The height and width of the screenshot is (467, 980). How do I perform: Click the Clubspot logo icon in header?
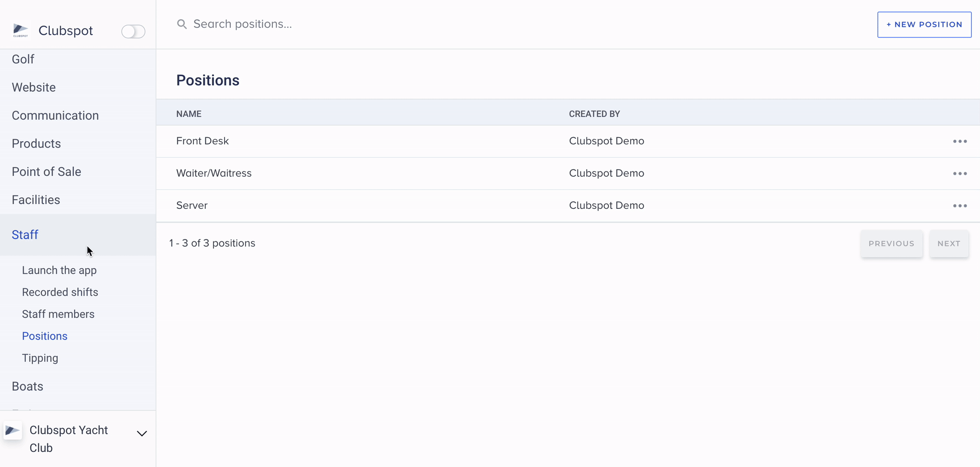(x=21, y=31)
